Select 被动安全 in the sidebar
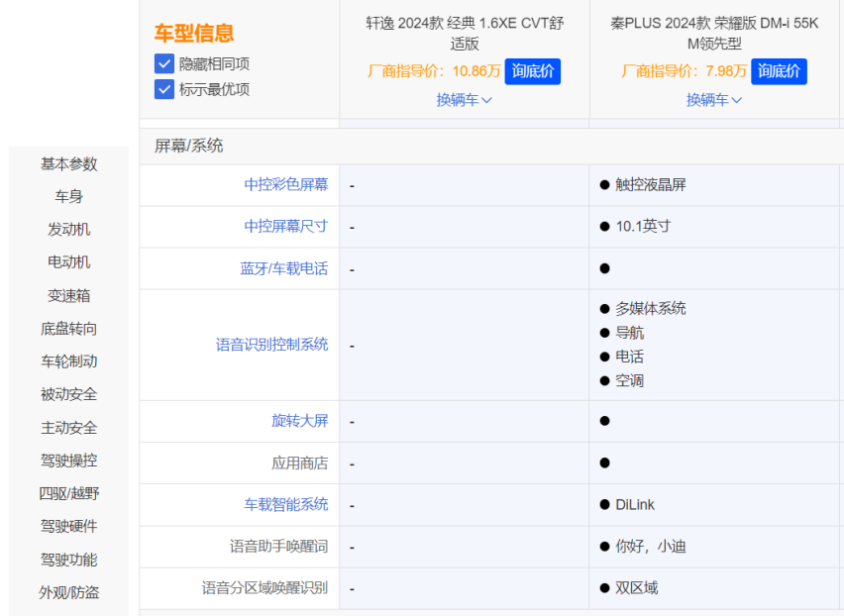This screenshot has height=616, width=844. pos(69,394)
